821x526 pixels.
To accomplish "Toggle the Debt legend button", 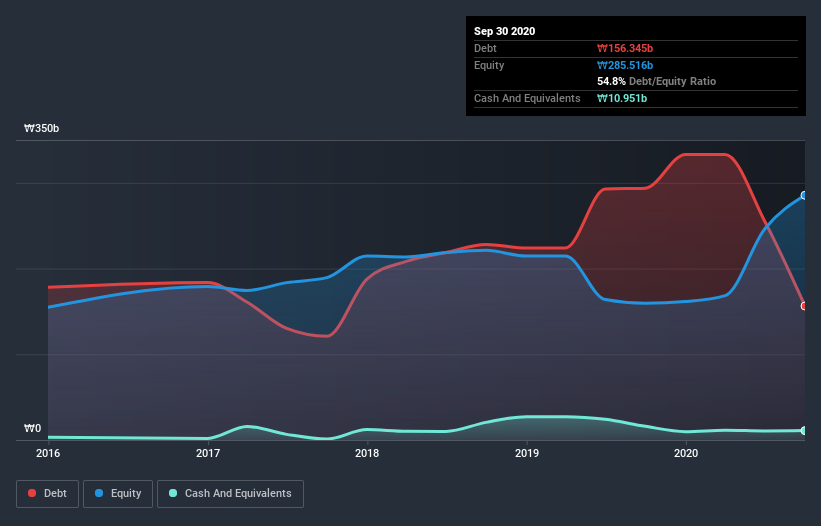I will 48,494.
